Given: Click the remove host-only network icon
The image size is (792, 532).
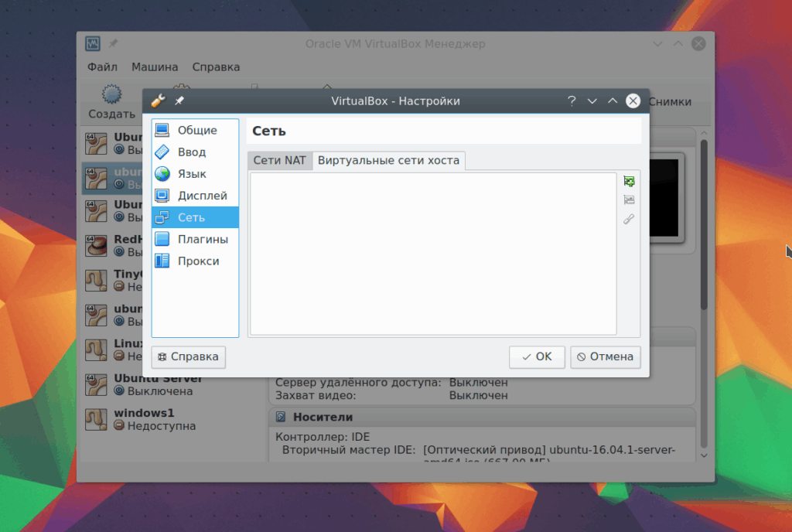Looking at the screenshot, I should (629, 199).
